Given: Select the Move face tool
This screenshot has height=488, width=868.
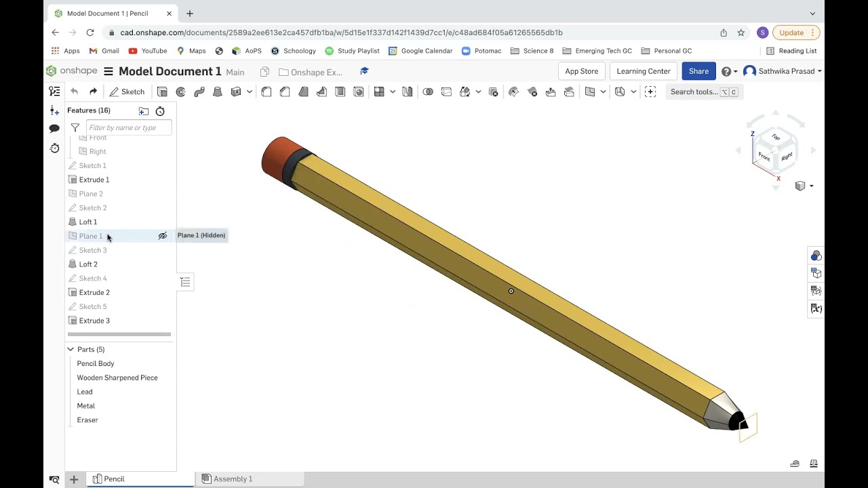Looking at the screenshot, I should 551,91.
